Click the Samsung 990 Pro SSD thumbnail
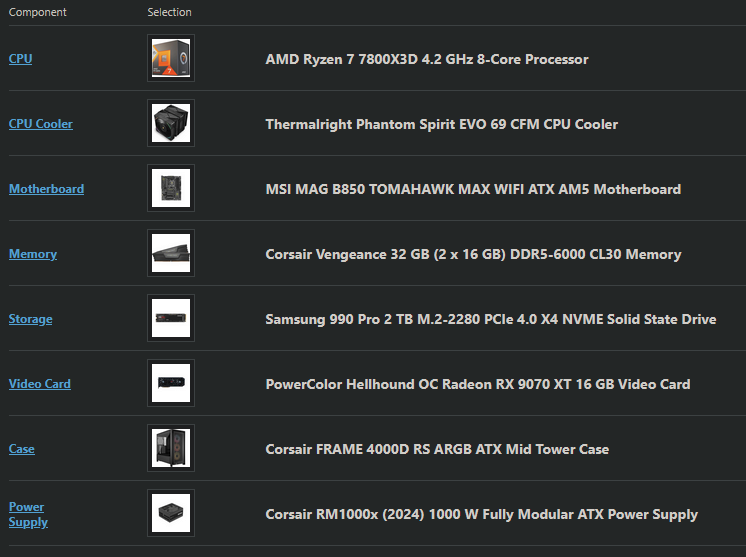Image resolution: width=746 pixels, height=557 pixels. click(x=171, y=318)
